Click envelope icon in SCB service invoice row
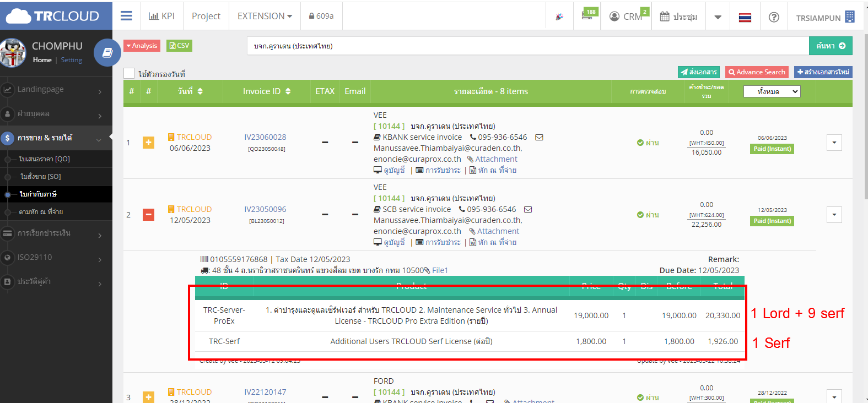This screenshot has width=868, height=403. coord(528,209)
